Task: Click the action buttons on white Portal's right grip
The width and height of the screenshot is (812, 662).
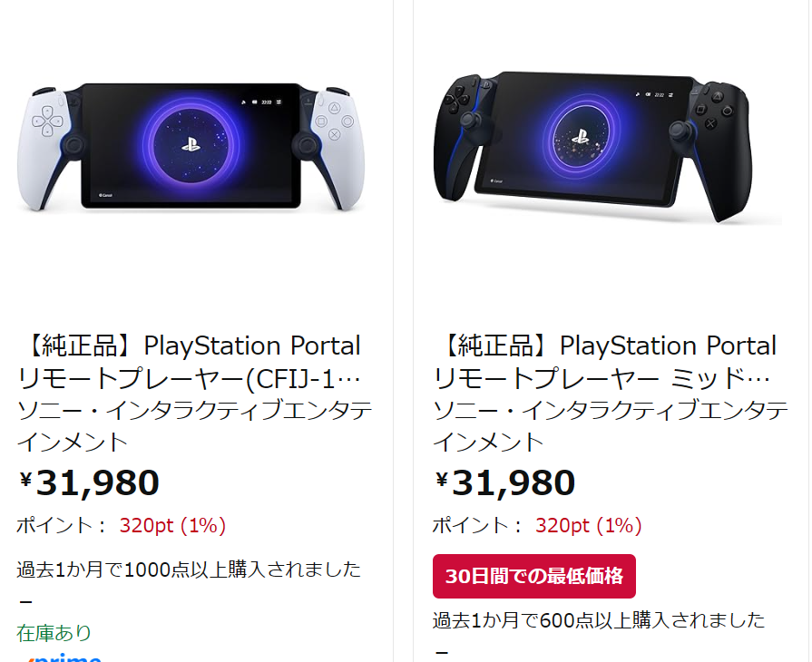Action: pyautogui.click(x=333, y=120)
